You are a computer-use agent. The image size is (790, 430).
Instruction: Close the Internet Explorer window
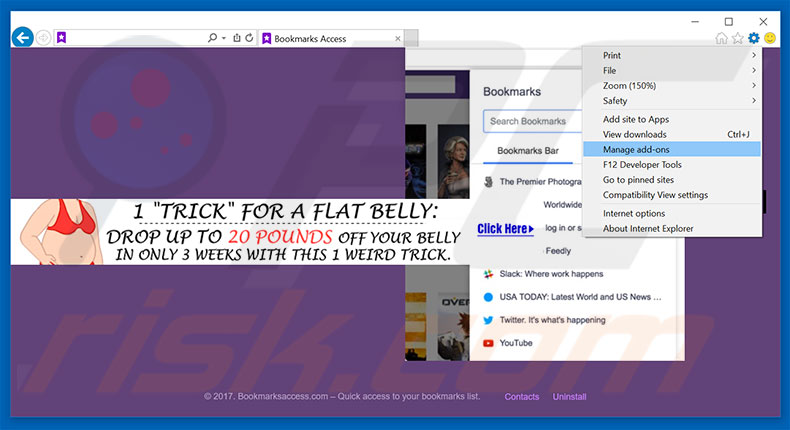click(763, 22)
